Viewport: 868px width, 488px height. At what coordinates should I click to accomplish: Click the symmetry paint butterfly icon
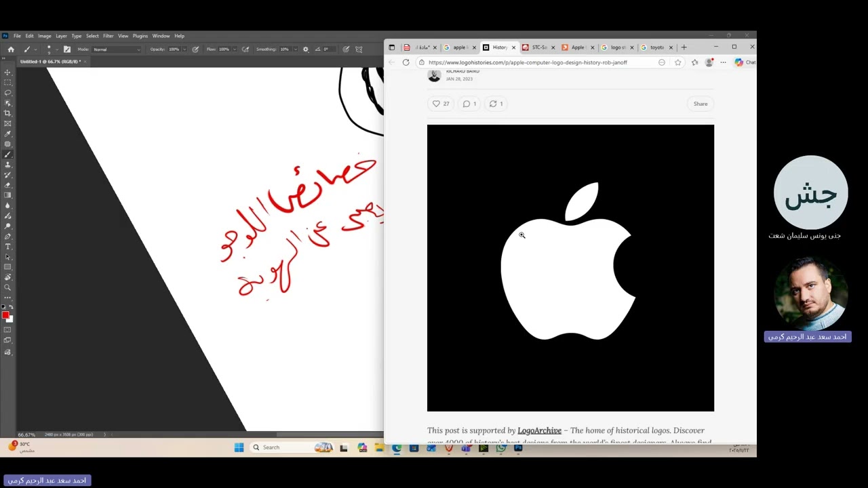pos(359,49)
